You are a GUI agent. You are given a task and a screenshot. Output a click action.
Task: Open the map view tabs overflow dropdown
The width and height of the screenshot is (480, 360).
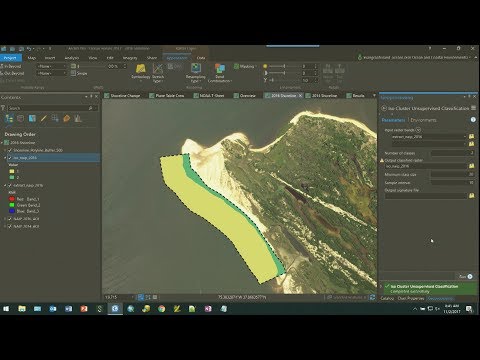374,96
